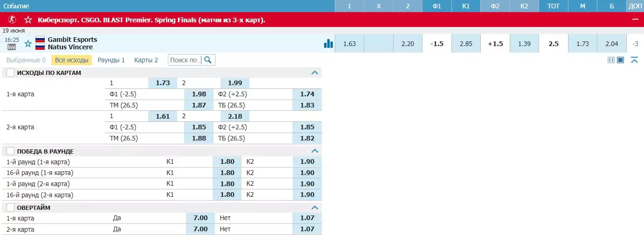Open additional markets -3 cell
This screenshot has height=235, width=644.
point(635,44)
